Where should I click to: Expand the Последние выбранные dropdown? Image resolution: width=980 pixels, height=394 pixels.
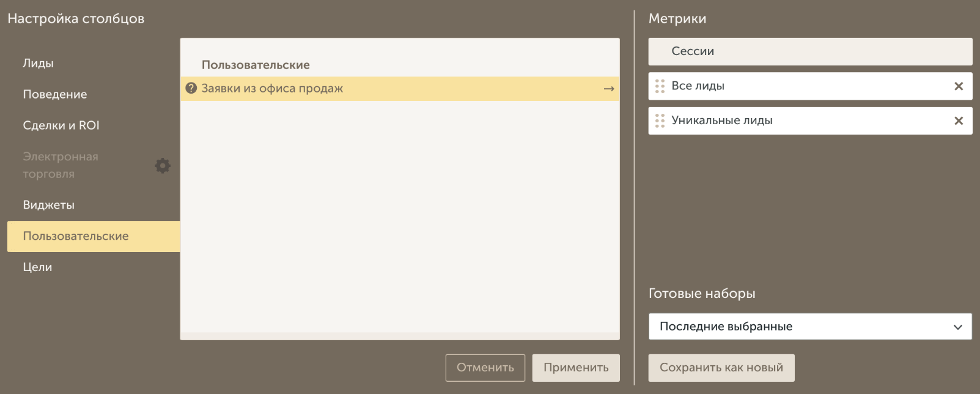[x=809, y=327]
